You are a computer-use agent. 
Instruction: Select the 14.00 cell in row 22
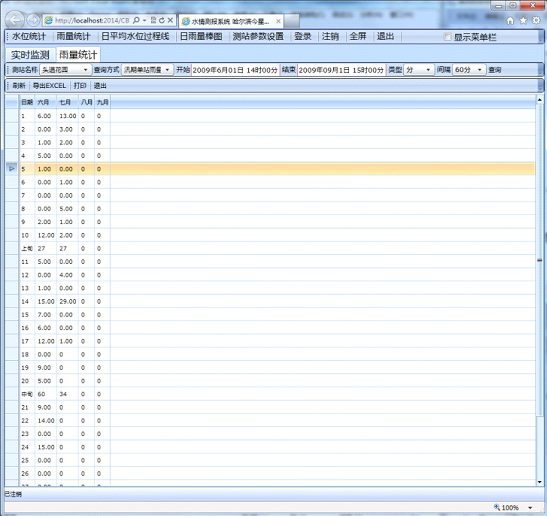[46, 421]
